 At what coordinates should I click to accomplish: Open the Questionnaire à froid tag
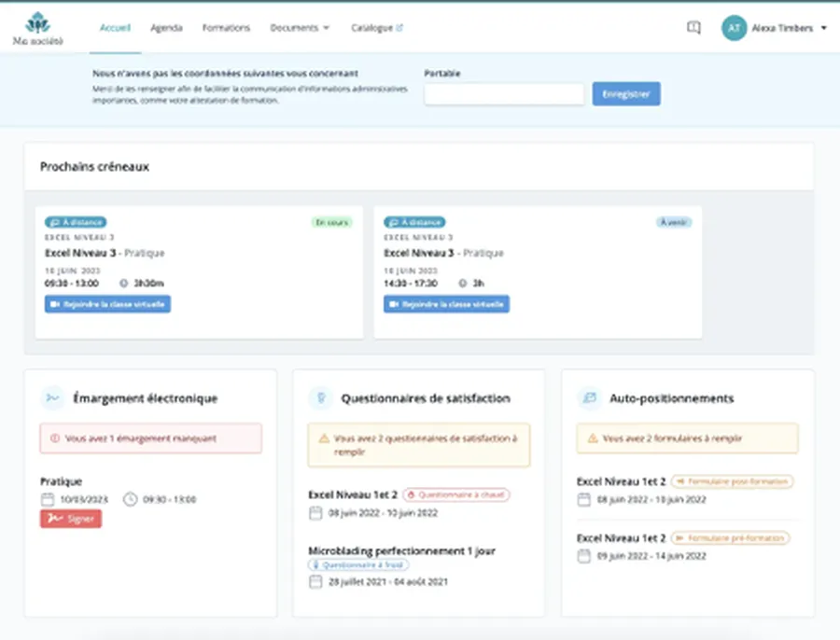click(x=358, y=565)
